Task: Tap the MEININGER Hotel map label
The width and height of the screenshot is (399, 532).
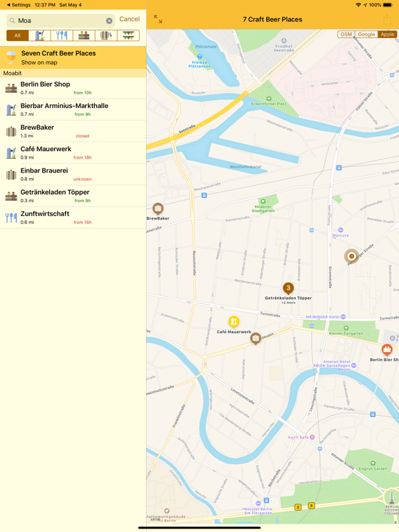Action: click(326, 317)
